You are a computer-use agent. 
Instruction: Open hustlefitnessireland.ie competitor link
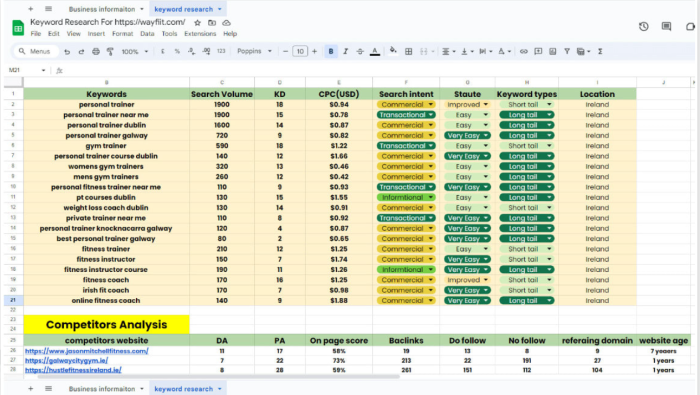tap(73, 370)
